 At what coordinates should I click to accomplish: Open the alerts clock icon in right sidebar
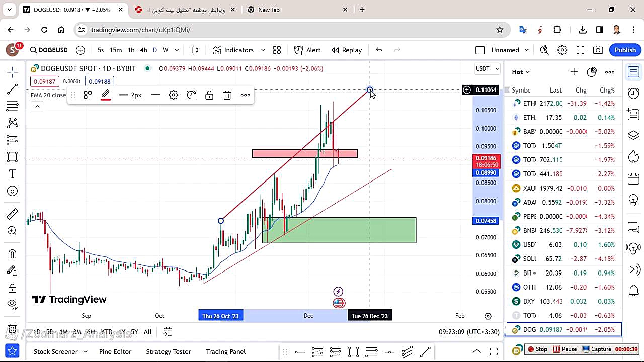633,94
